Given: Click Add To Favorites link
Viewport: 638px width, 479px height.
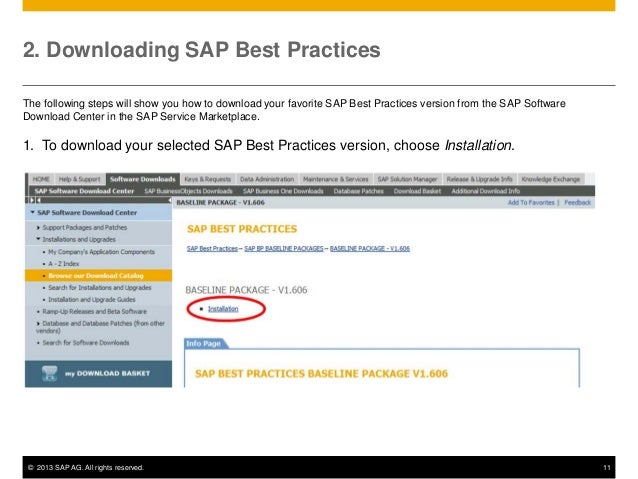Looking at the screenshot, I should (x=531, y=202).
